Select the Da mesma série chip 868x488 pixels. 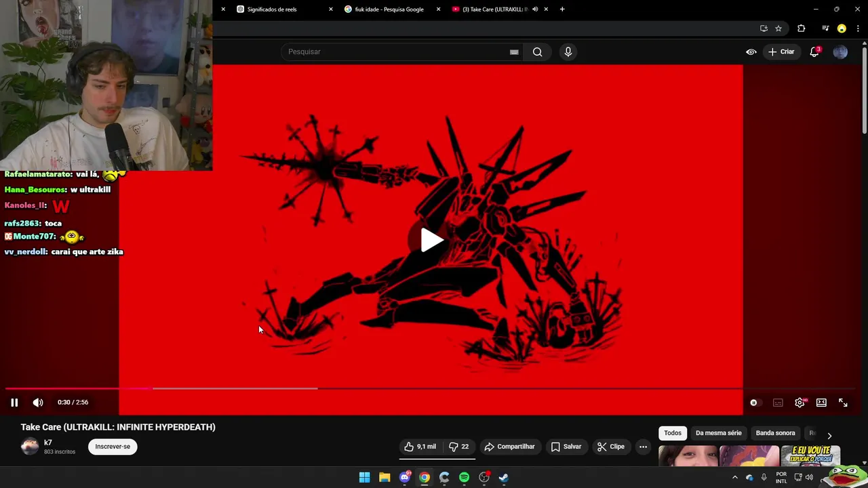coord(718,433)
